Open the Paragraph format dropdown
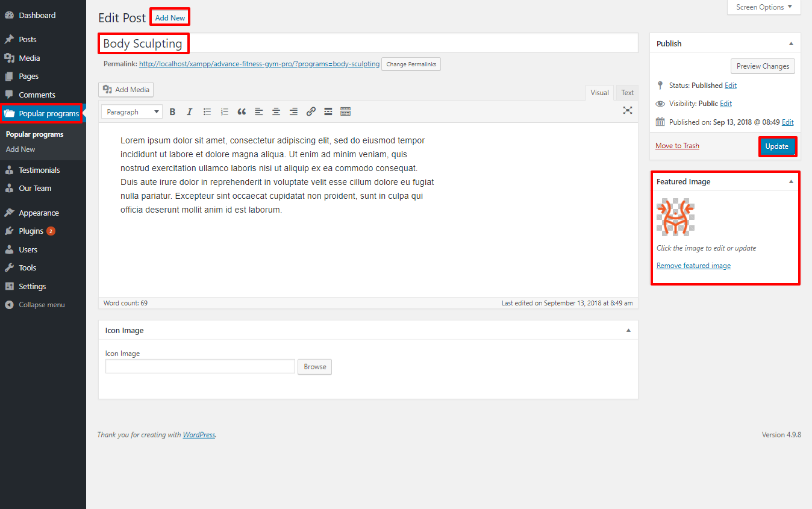This screenshot has height=509, width=812. pos(132,112)
